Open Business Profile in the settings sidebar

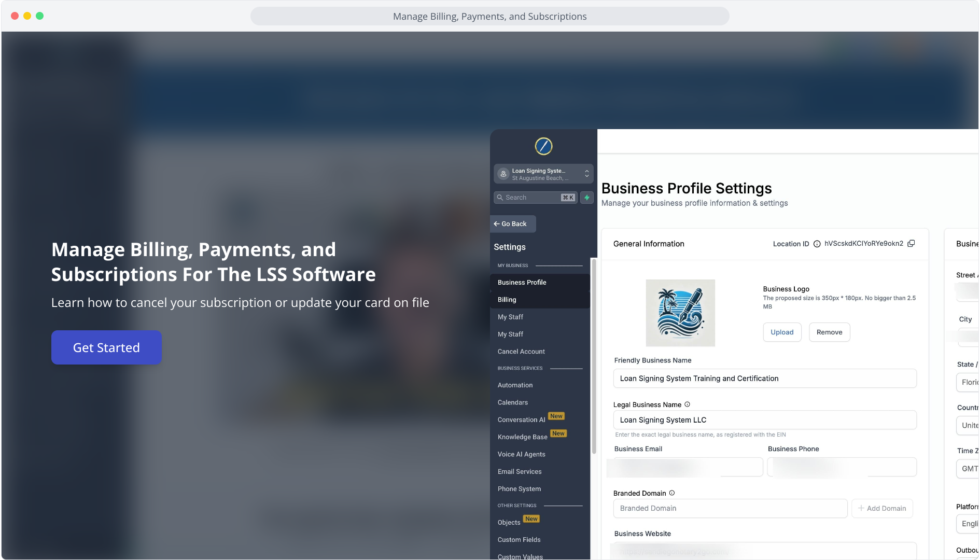[x=540, y=283]
